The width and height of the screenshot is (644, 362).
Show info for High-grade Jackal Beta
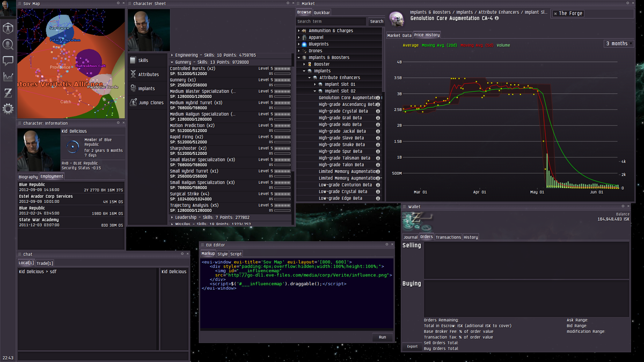coord(378,131)
